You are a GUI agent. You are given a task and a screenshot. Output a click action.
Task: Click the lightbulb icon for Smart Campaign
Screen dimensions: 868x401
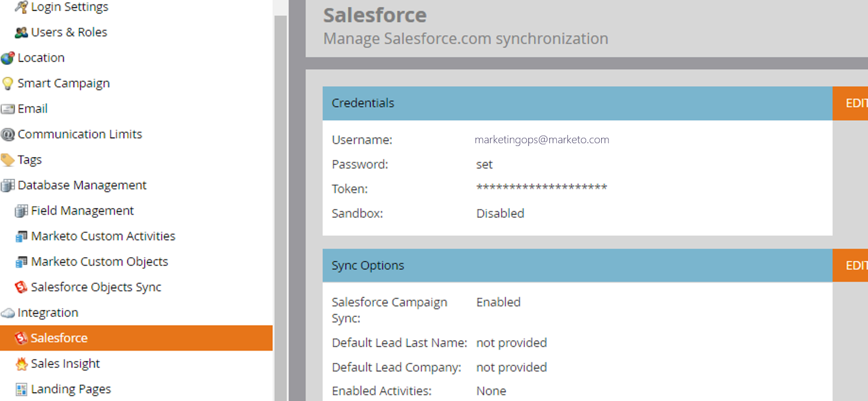coord(8,84)
